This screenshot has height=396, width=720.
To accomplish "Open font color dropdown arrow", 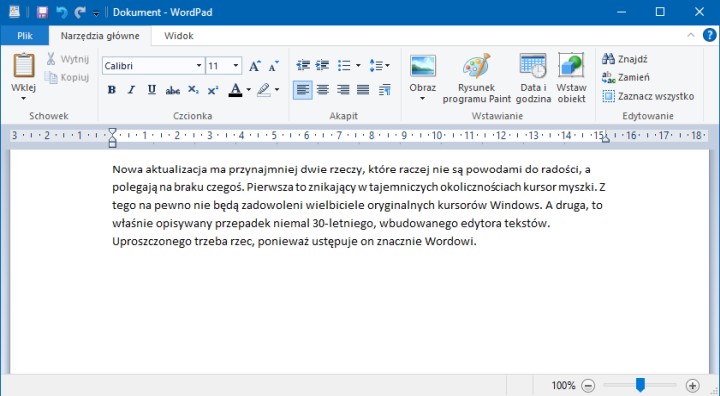I will click(248, 90).
